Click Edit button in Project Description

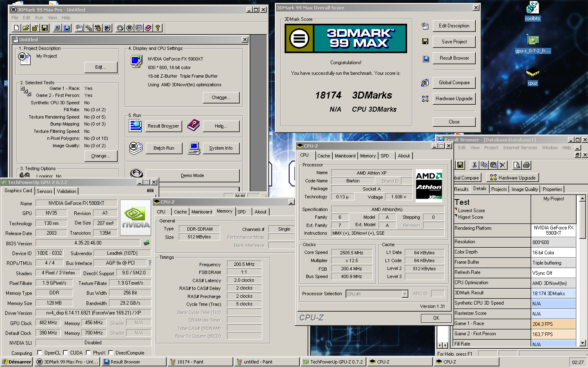click(x=100, y=67)
